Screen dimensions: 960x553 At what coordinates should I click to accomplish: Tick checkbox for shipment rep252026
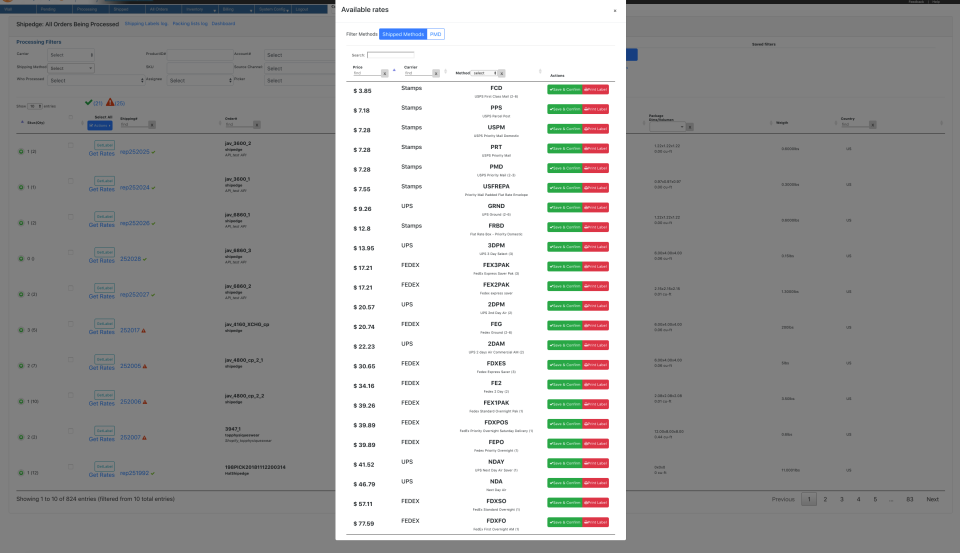(x=70, y=216)
